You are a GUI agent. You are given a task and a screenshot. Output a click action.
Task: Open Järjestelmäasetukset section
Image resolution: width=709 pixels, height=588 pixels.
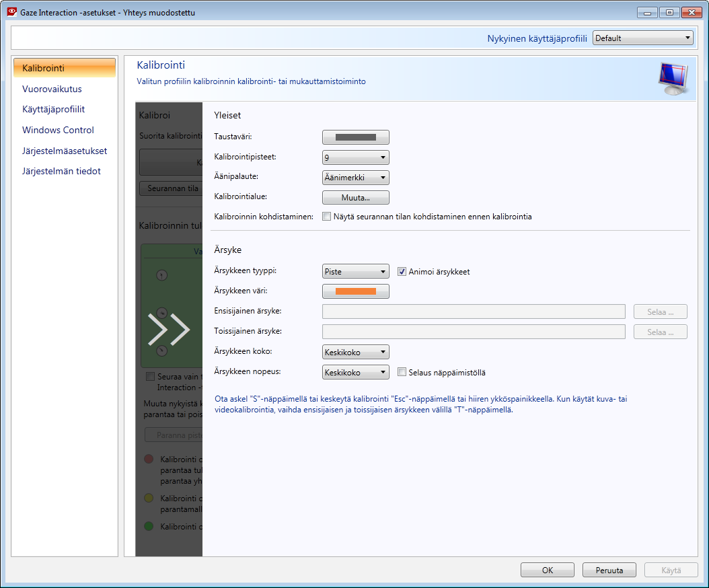pos(65,151)
